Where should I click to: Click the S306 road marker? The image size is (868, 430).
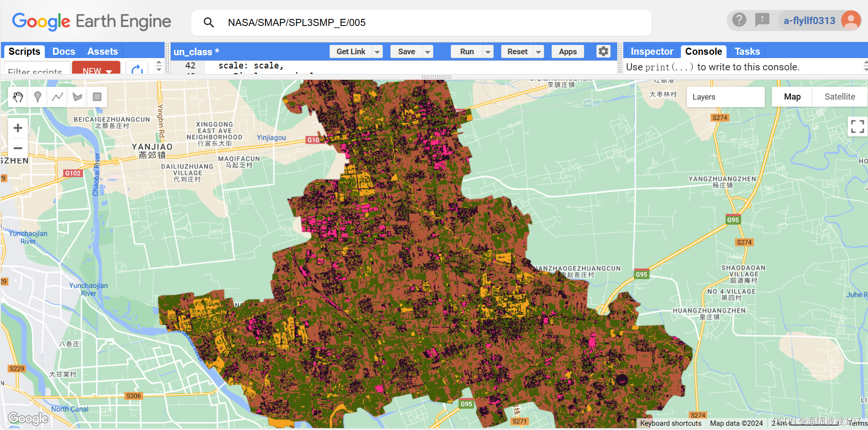pyautogui.click(x=133, y=396)
